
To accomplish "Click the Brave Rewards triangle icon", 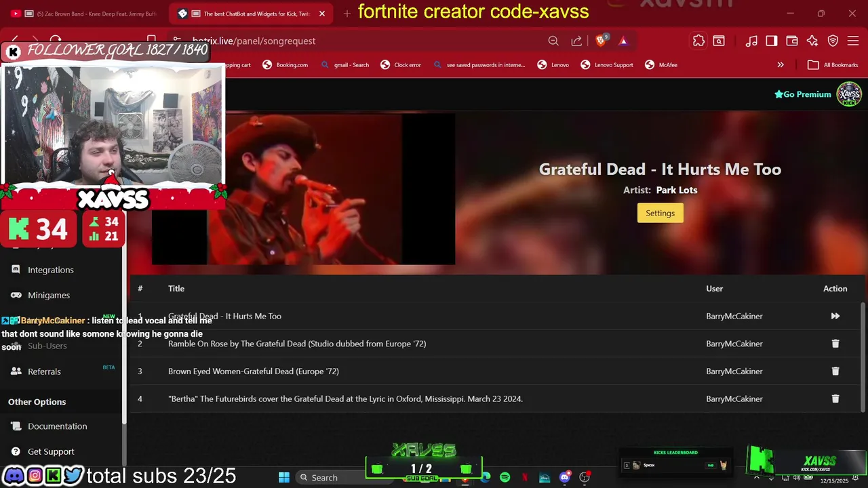I will tap(623, 41).
